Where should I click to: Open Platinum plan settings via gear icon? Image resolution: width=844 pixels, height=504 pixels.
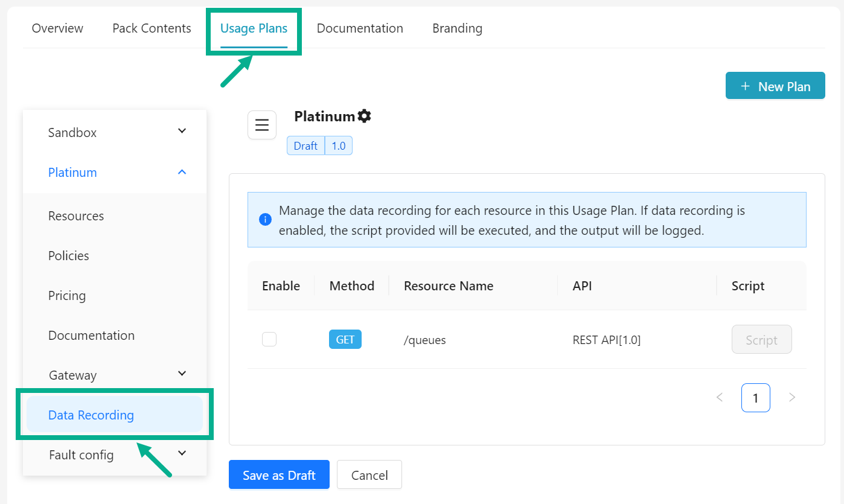365,115
